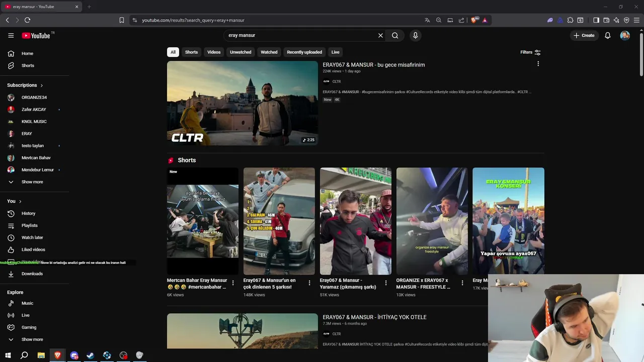The image size is (644, 362).
Task: Open options for '5 şarkısı' short
Action: tap(309, 283)
